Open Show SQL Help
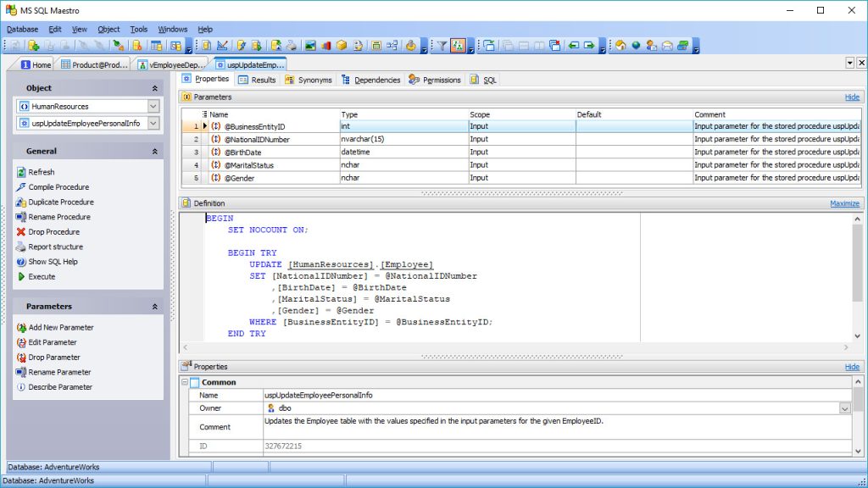 click(53, 259)
